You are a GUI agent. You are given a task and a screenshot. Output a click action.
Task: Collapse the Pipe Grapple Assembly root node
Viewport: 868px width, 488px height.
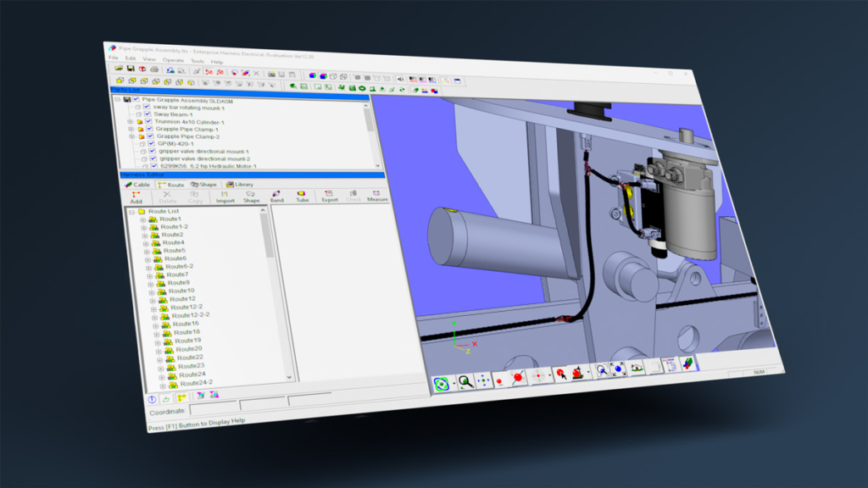tap(117, 98)
